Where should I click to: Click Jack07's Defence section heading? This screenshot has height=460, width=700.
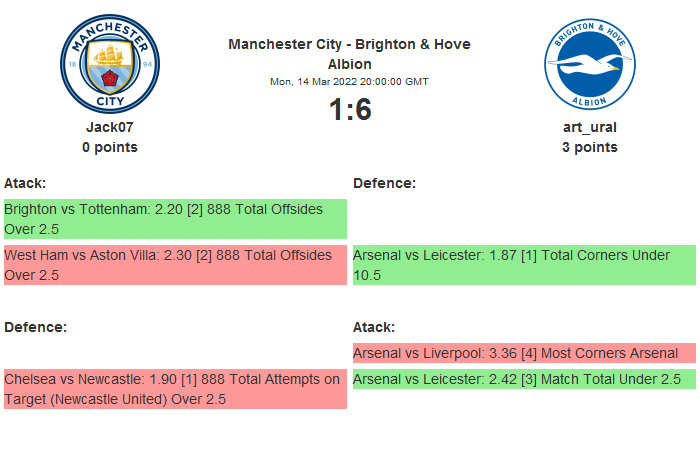(35, 327)
